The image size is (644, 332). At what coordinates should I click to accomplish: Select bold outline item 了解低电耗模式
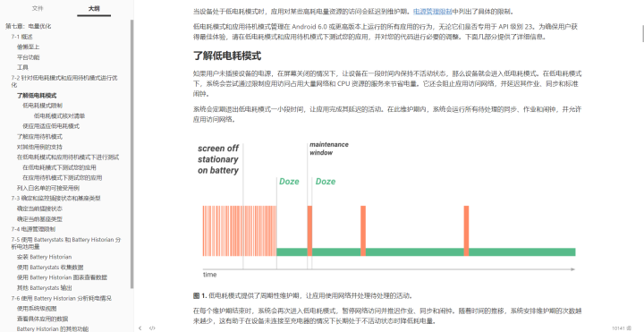tap(37, 96)
